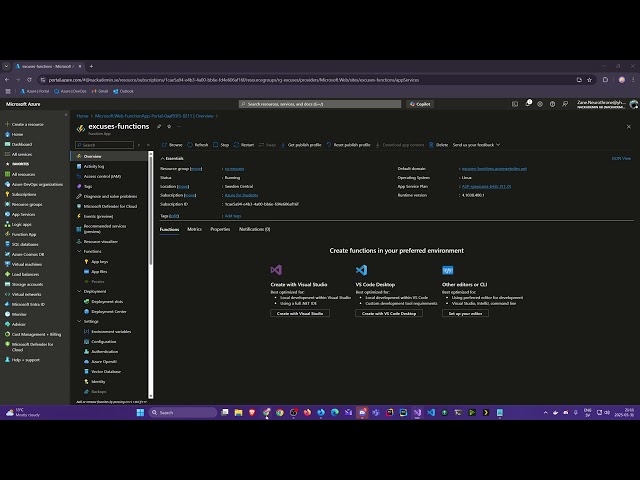Open the Copilot button in header
The height and width of the screenshot is (480, 640).
click(x=420, y=104)
